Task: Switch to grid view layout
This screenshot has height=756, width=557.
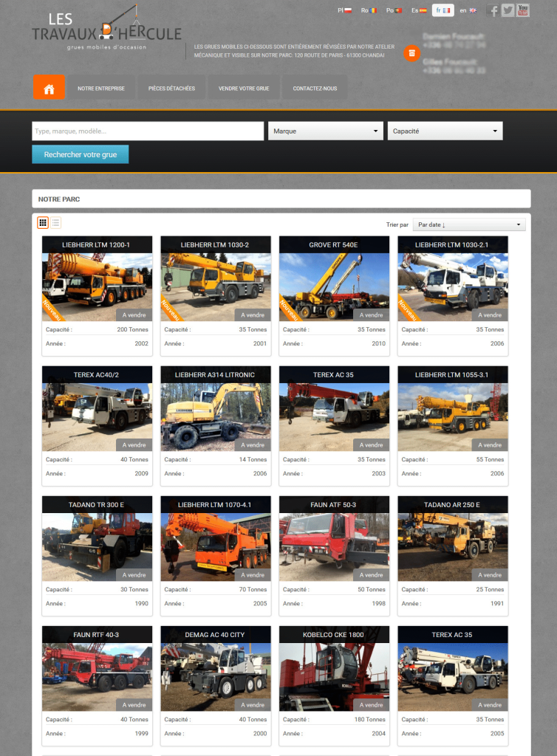Action: [x=43, y=223]
